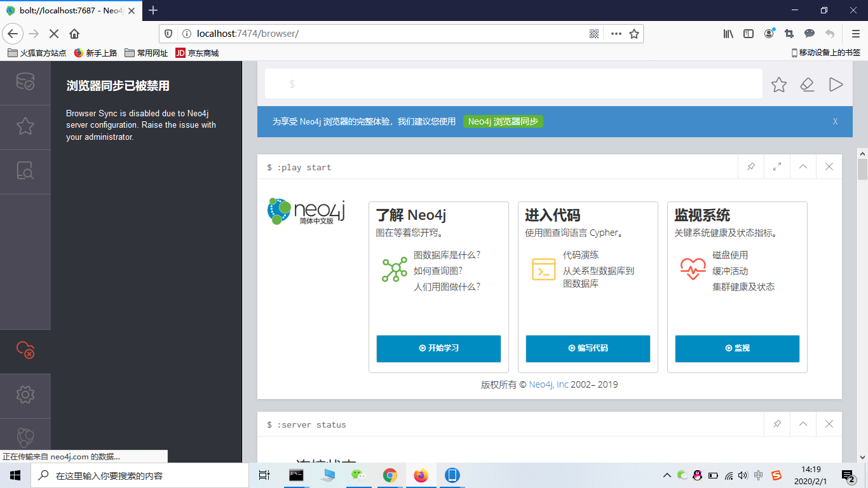This screenshot has height=488, width=868.
Task: Click the graph nodes green icon
Action: click(395, 269)
